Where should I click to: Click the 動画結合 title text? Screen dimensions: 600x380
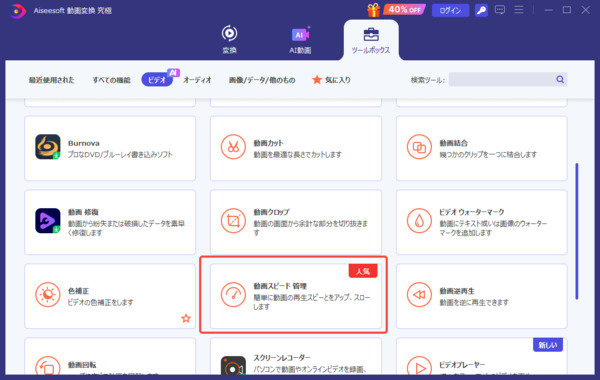pyautogui.click(x=453, y=143)
